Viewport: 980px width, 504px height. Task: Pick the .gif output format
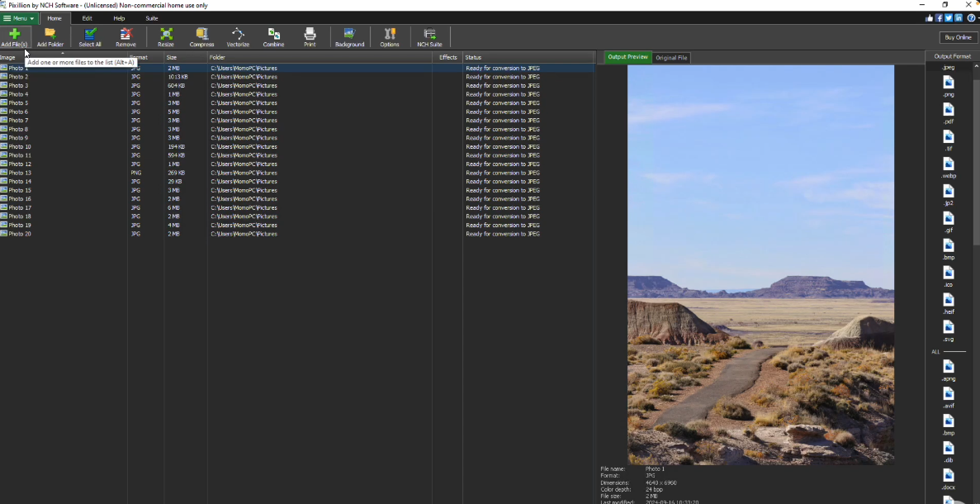click(949, 222)
